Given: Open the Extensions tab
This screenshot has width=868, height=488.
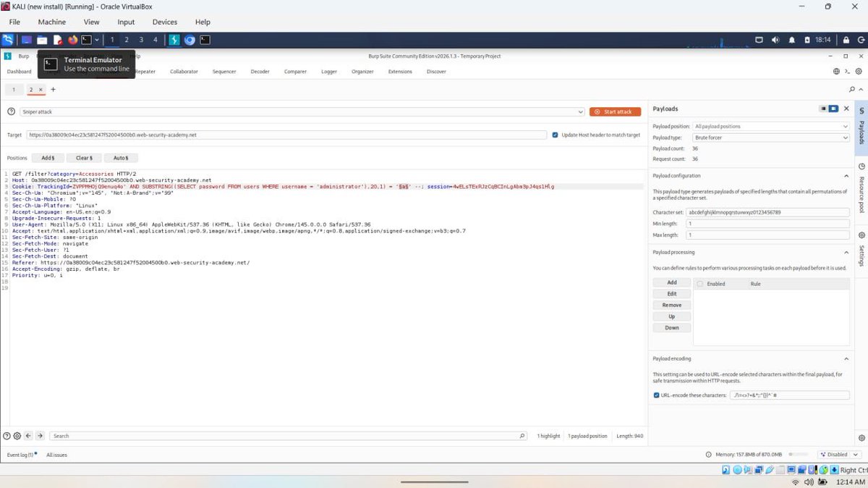Looking at the screenshot, I should click(400, 72).
